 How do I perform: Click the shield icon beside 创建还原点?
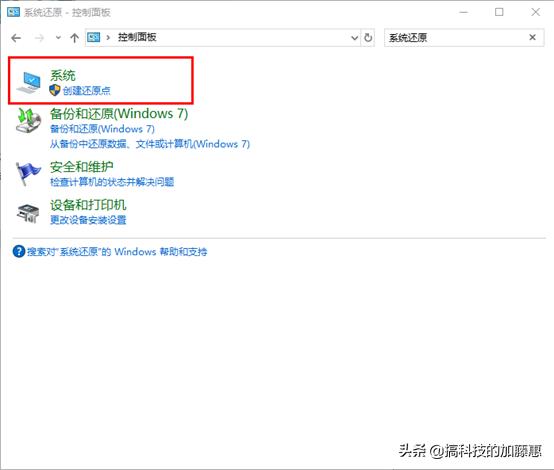[x=55, y=90]
